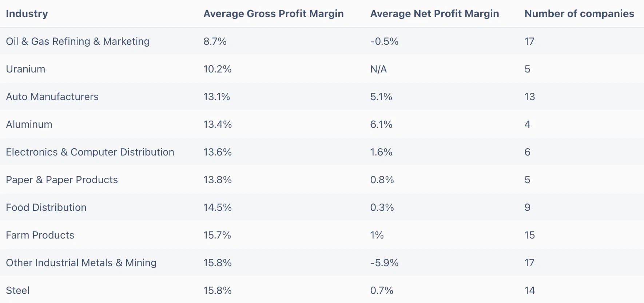Select the 6.1% net margin for Aluminum
The image size is (644, 303).
[381, 124]
